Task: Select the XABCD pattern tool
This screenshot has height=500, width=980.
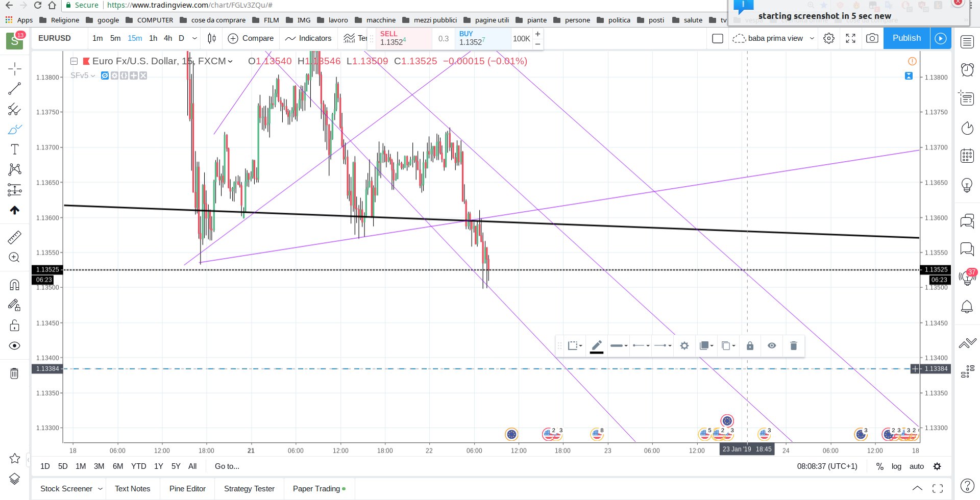Action: (15, 169)
